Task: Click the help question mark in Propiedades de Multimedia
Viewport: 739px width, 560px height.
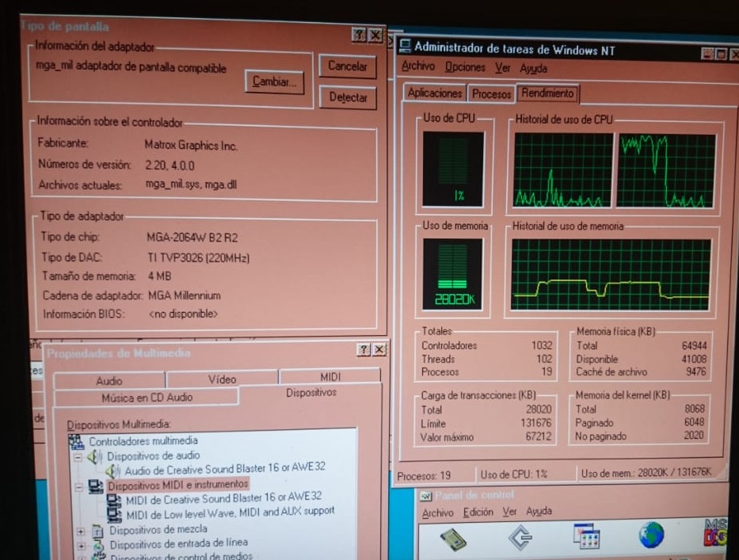Action: [x=364, y=349]
